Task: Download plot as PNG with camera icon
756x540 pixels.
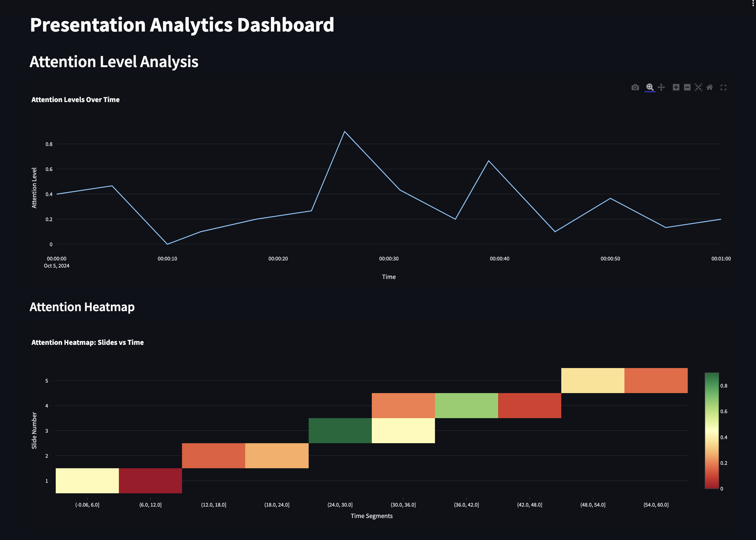Action: tap(635, 88)
